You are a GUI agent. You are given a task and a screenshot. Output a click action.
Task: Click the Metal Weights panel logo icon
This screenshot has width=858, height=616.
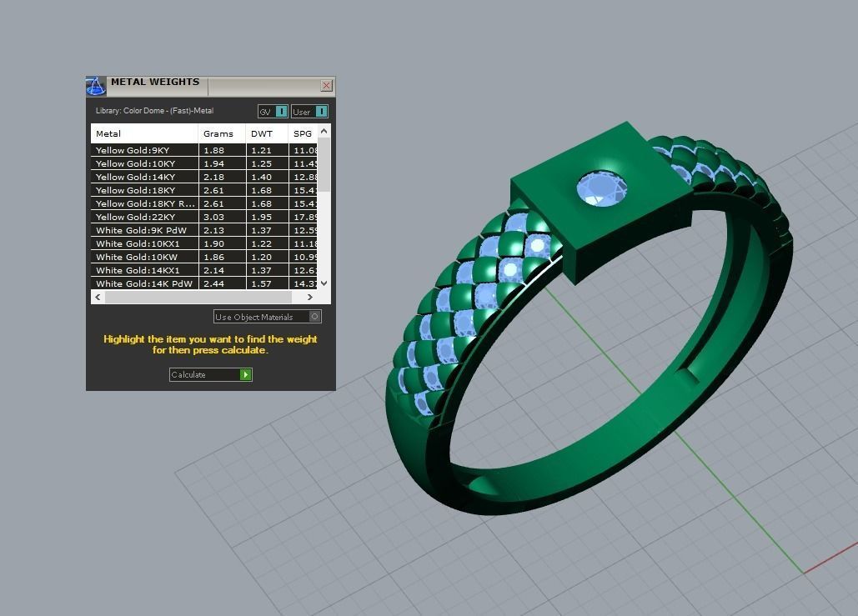[96, 87]
